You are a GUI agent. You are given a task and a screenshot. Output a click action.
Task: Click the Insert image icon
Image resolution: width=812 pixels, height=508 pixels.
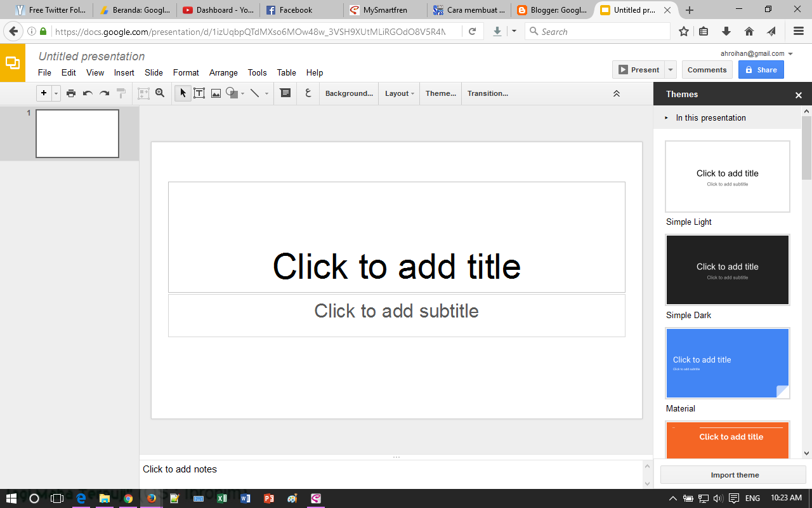pos(216,93)
